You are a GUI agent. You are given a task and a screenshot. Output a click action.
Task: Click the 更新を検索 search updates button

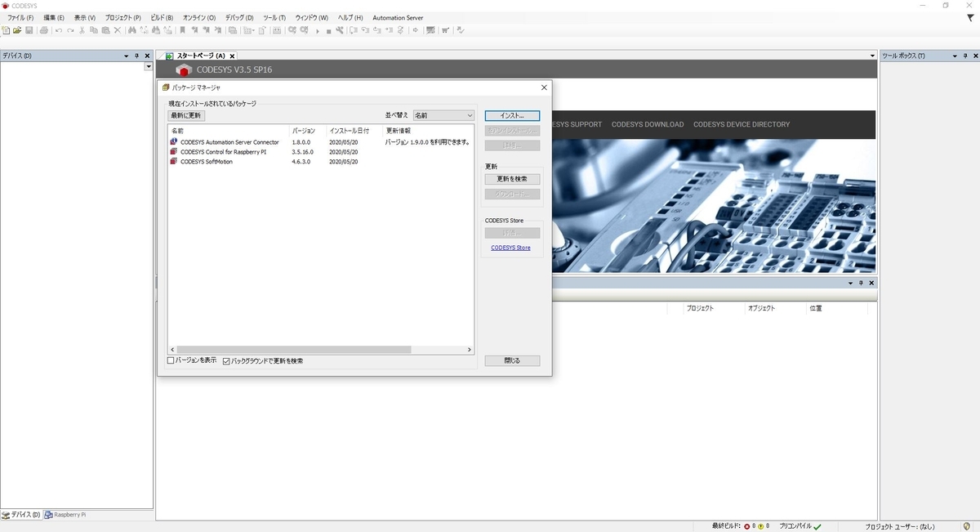512,179
